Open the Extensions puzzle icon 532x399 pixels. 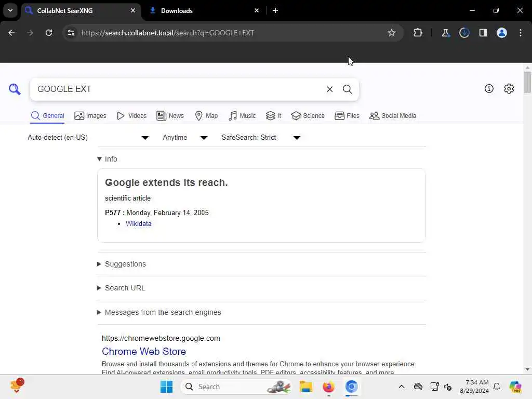418,33
